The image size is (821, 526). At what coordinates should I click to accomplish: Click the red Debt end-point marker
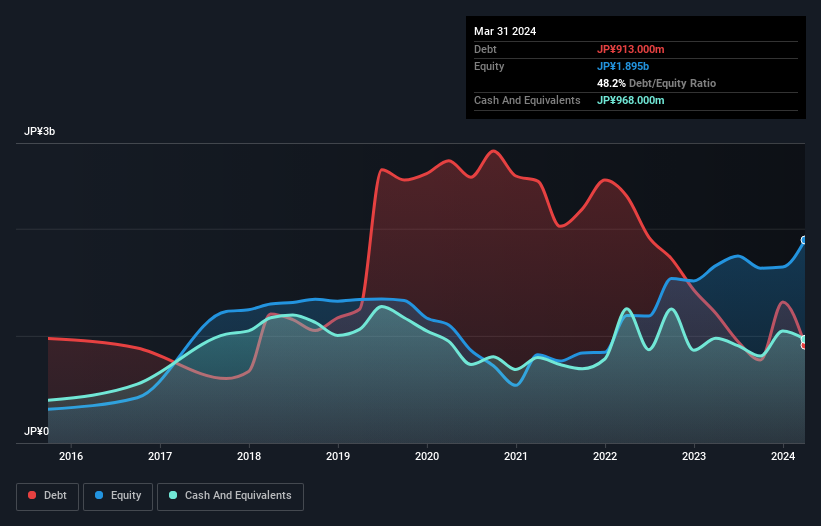pos(804,345)
